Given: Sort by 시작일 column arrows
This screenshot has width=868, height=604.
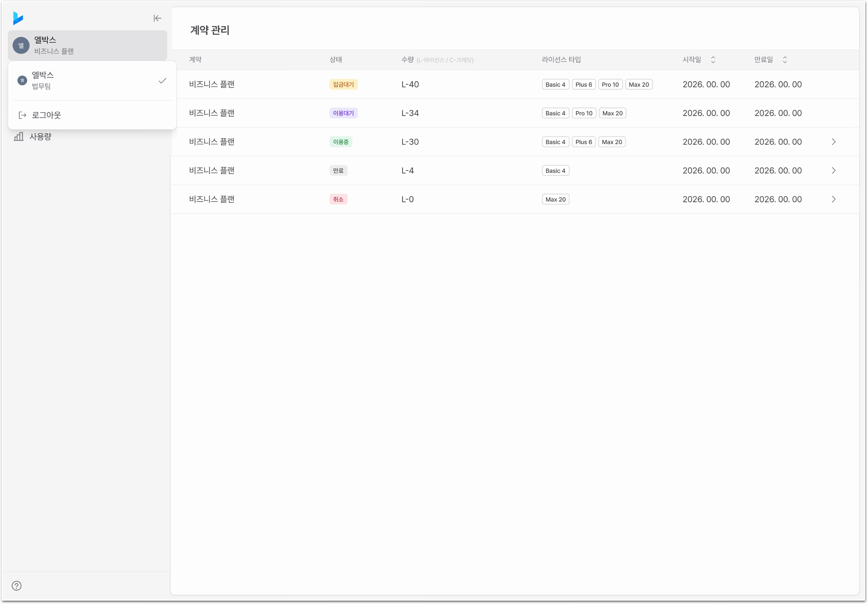Looking at the screenshot, I should tap(713, 60).
